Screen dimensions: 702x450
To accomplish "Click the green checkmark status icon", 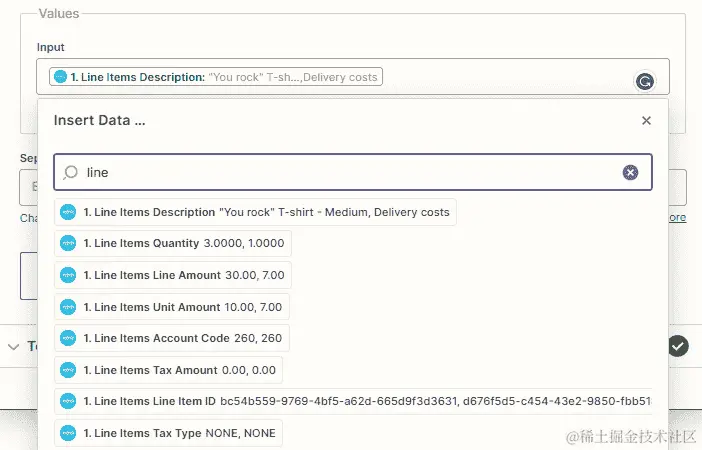I will (x=679, y=346).
